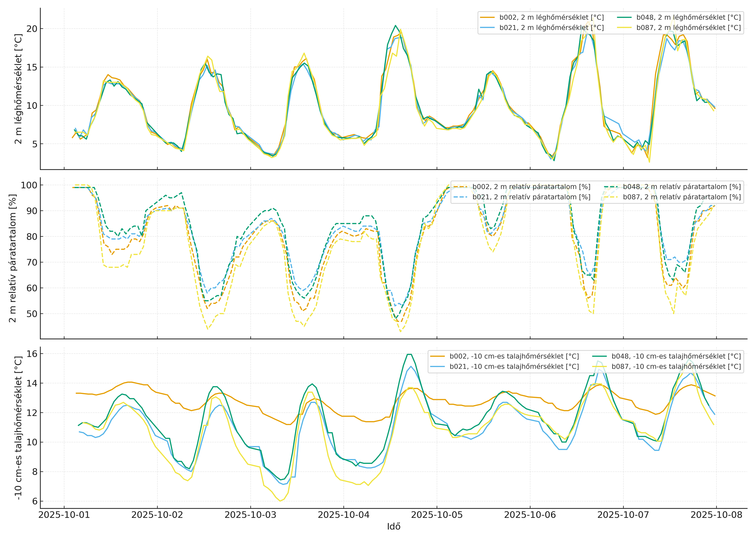Click the 2025-10-08 x-axis tick label
This screenshot has height=540, width=756.
pyautogui.click(x=716, y=515)
